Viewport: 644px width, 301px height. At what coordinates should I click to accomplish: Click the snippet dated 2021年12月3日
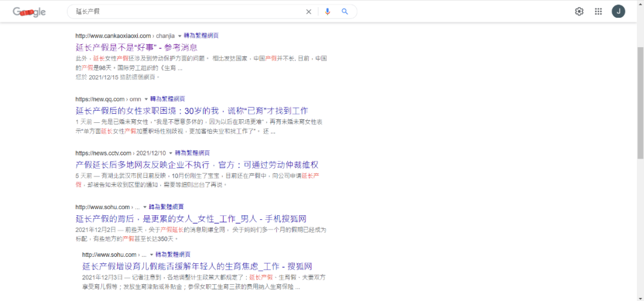click(205, 282)
